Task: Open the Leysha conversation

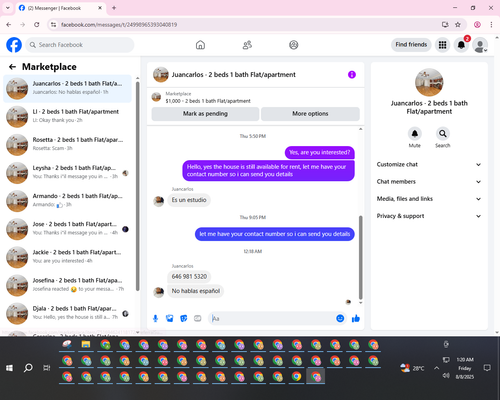Action: point(67,173)
